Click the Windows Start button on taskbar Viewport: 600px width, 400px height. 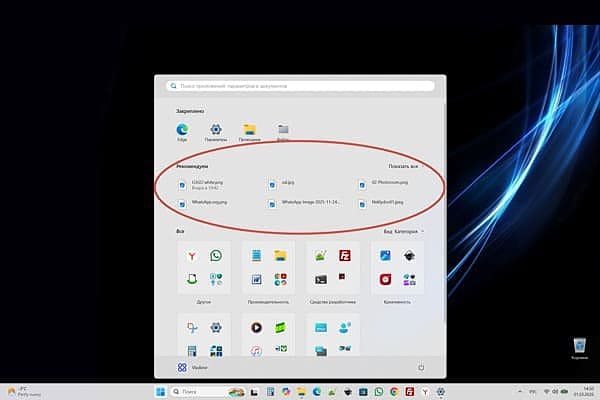pos(161,391)
